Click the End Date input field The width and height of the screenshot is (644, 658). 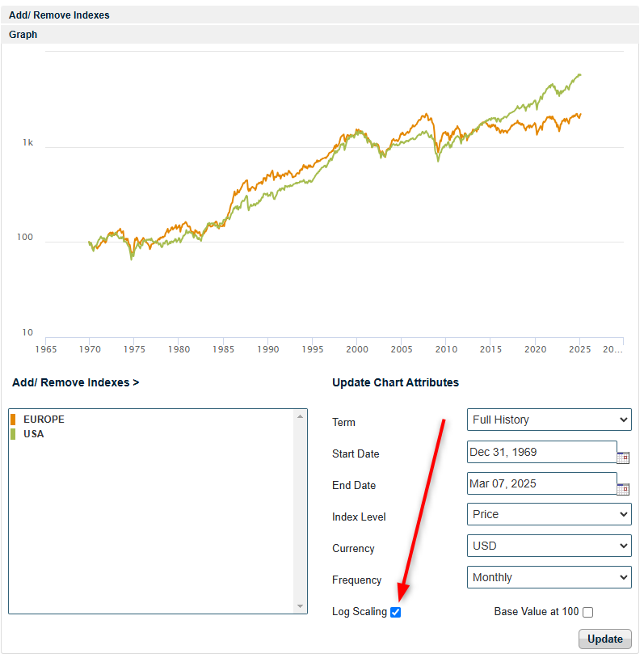[541, 483]
